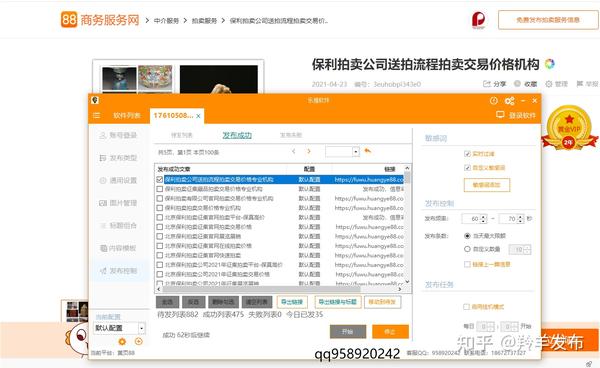Open 标题组合 in the sidebar
This screenshot has width=600, height=368.
[x=118, y=226]
